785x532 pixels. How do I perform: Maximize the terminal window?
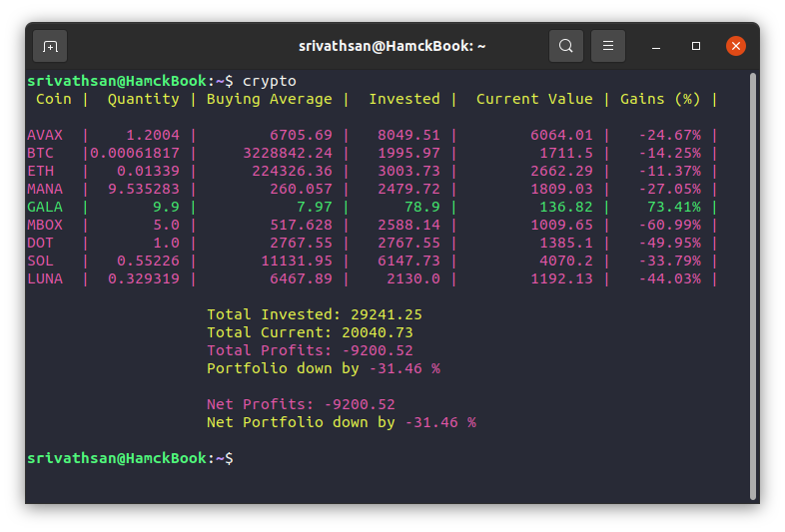coord(696,46)
